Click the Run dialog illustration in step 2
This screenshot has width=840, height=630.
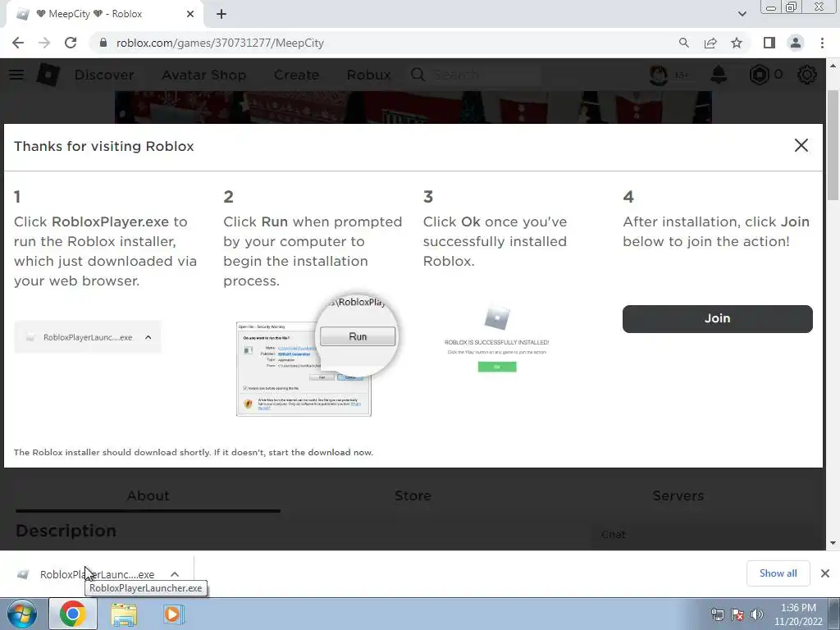coord(316,354)
